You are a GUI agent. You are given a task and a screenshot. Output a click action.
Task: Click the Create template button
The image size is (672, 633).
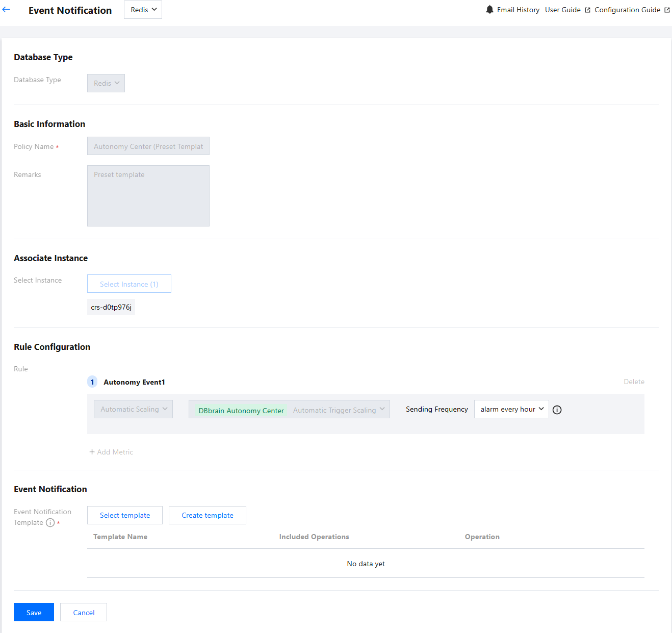click(x=208, y=515)
